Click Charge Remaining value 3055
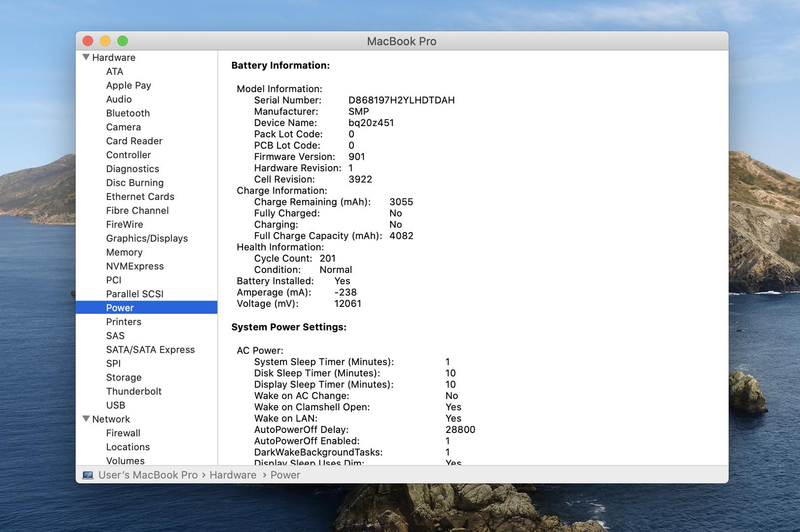Screen dimensions: 800x532 coord(401,202)
